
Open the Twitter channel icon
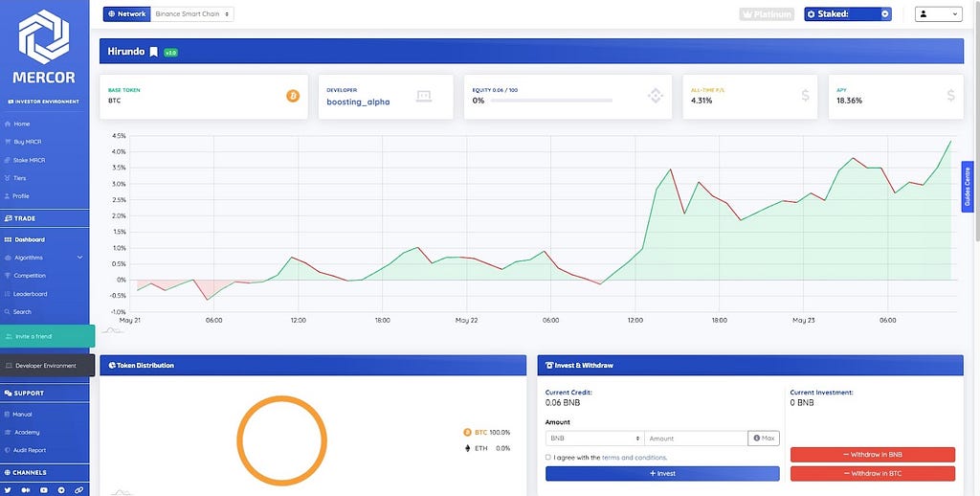click(x=8, y=489)
